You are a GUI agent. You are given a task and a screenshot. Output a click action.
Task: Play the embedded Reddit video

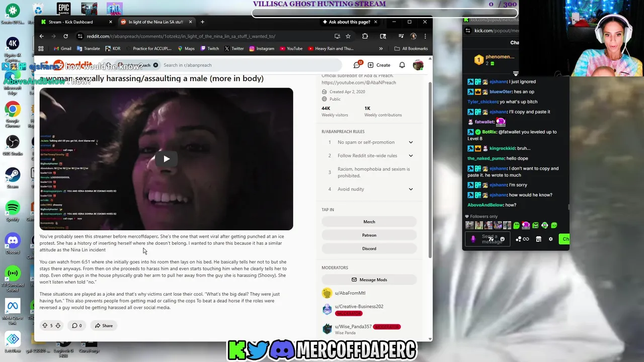[x=166, y=159]
